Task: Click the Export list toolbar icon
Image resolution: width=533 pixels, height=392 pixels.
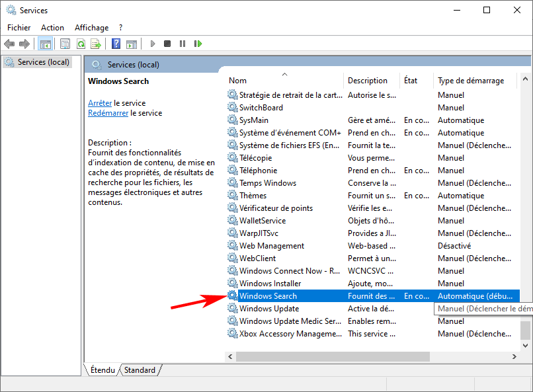Action: point(96,44)
